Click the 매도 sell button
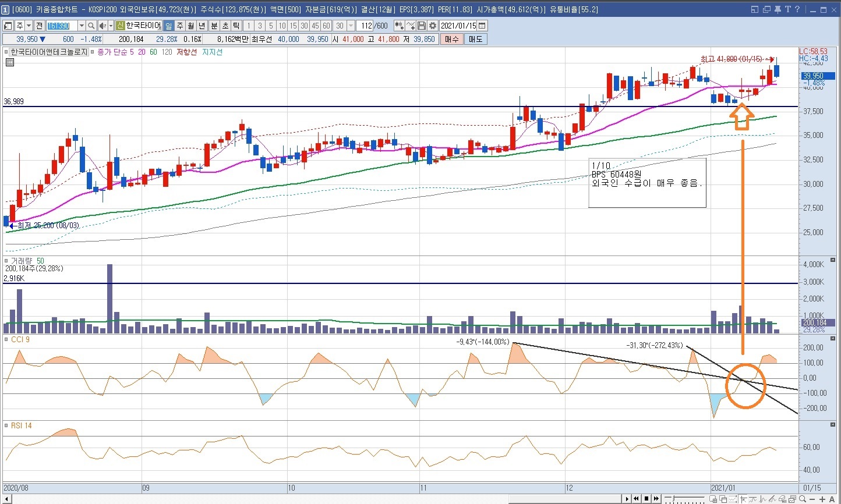 point(475,39)
